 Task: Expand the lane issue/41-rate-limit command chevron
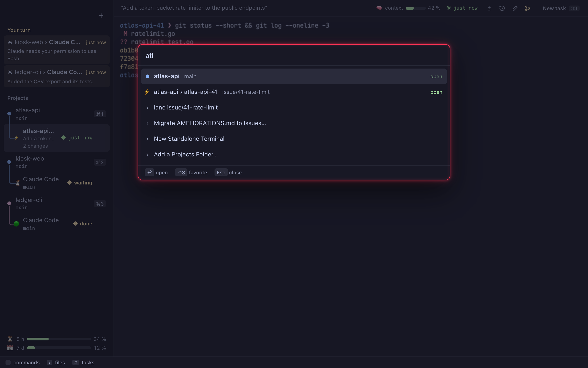coord(147,108)
